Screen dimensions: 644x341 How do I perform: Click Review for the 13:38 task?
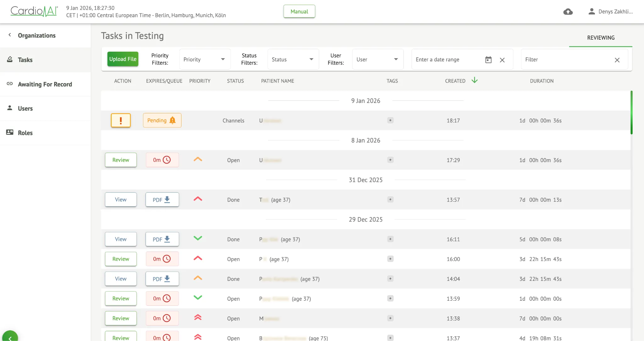pos(121,318)
